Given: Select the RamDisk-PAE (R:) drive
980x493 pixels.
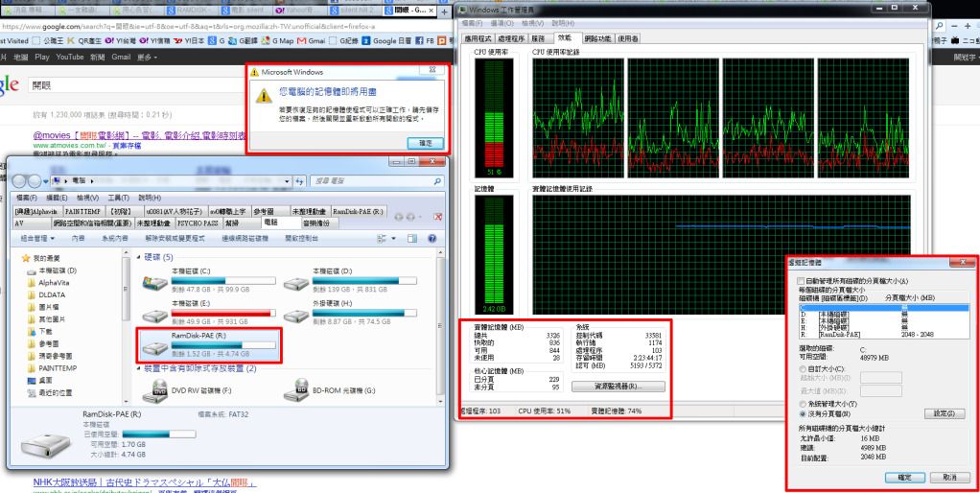Looking at the screenshot, I should (210, 346).
